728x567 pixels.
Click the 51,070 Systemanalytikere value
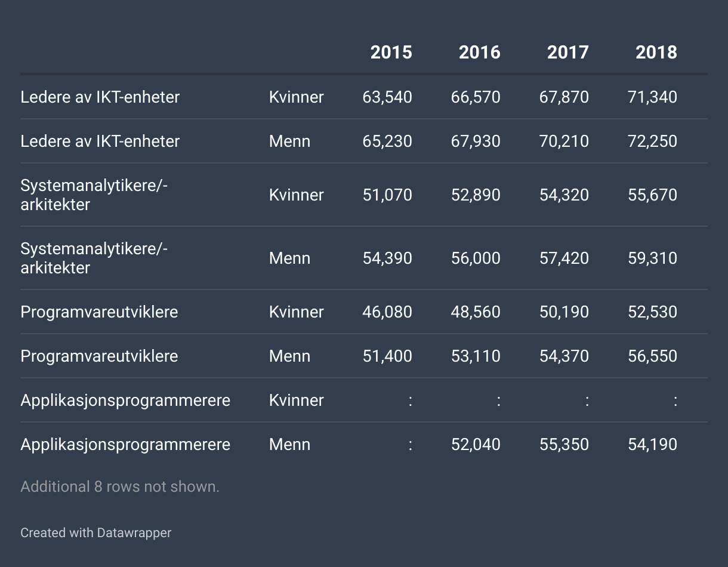click(387, 195)
